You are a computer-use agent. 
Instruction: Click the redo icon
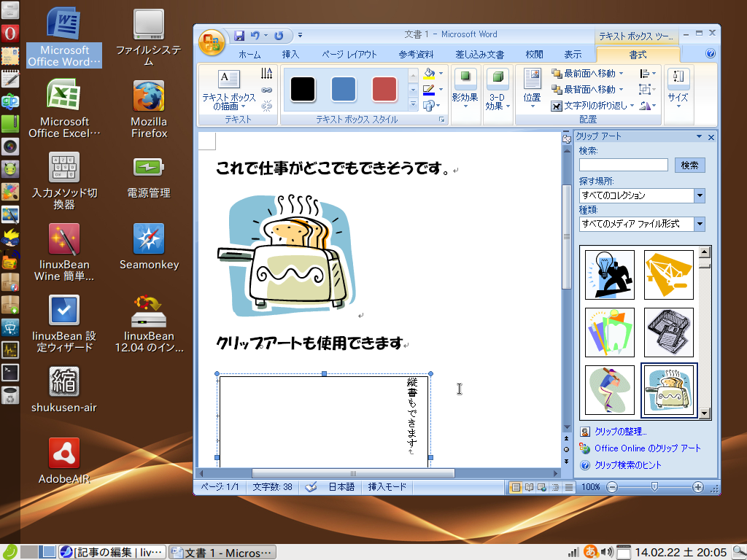point(279,35)
